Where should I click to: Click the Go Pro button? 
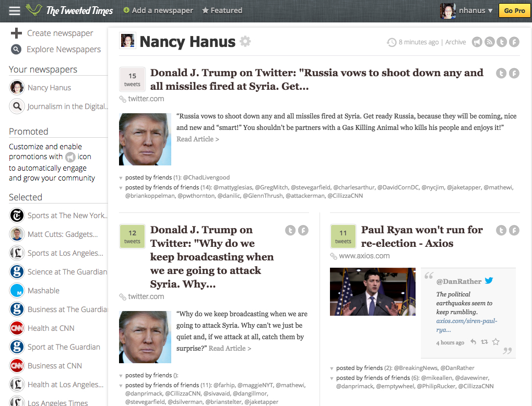click(514, 10)
